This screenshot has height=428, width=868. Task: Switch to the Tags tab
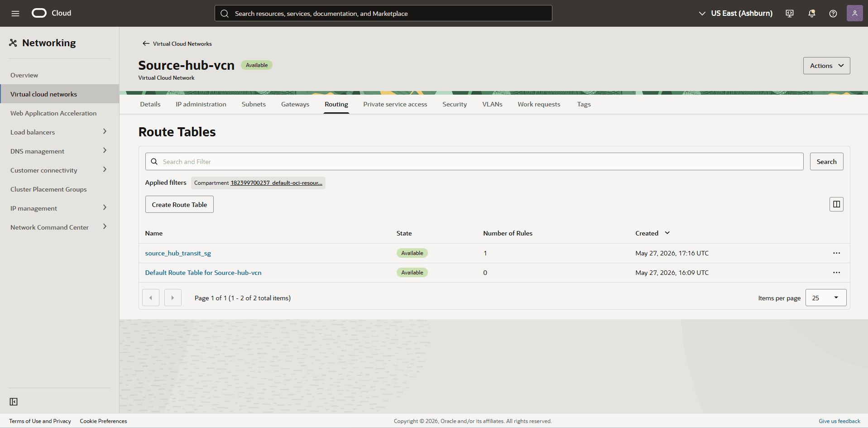pos(584,104)
